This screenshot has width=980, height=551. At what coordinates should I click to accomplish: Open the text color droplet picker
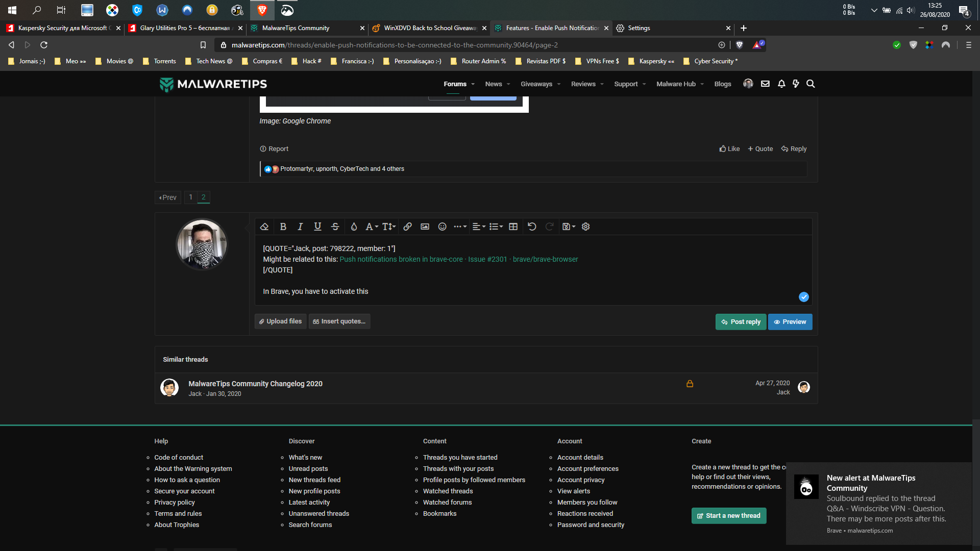(353, 227)
